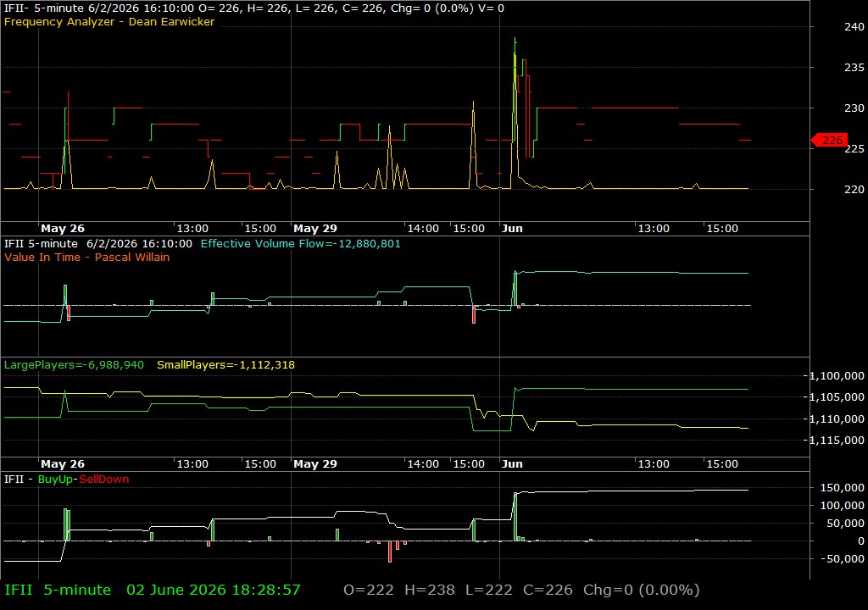
Task: Click '14:00' on the top time axis
Action: pos(423,228)
